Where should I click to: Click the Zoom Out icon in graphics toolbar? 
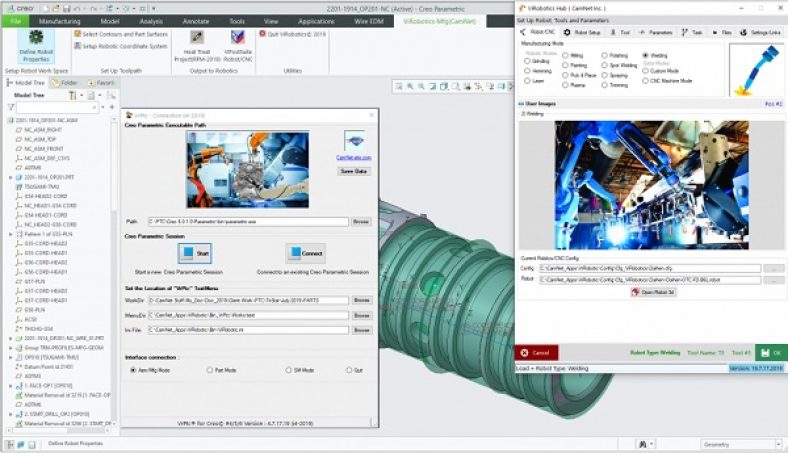[421, 86]
